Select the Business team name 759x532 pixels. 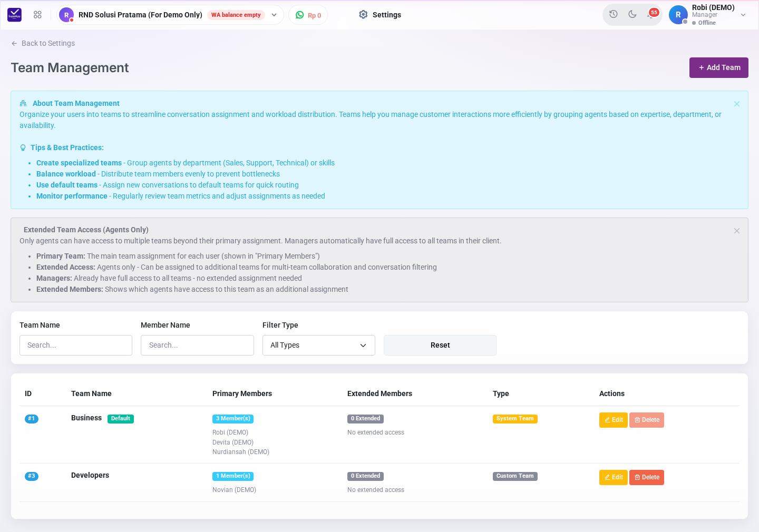pyautogui.click(x=86, y=418)
